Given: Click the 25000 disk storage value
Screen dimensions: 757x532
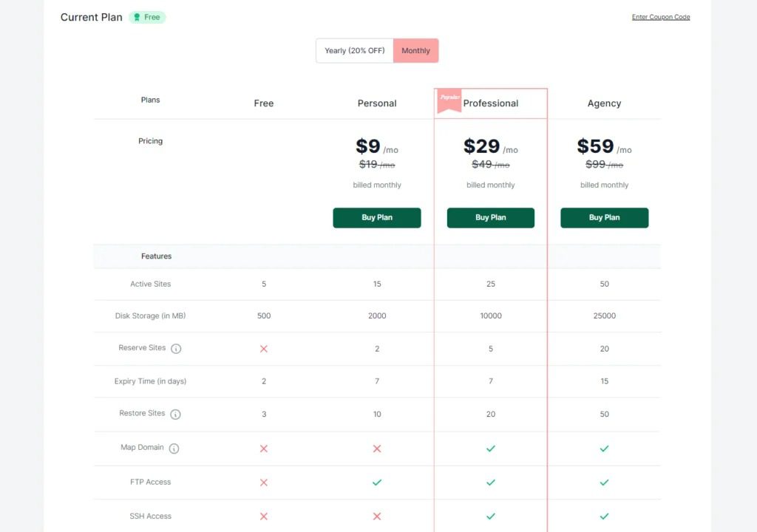Looking at the screenshot, I should click(605, 316).
